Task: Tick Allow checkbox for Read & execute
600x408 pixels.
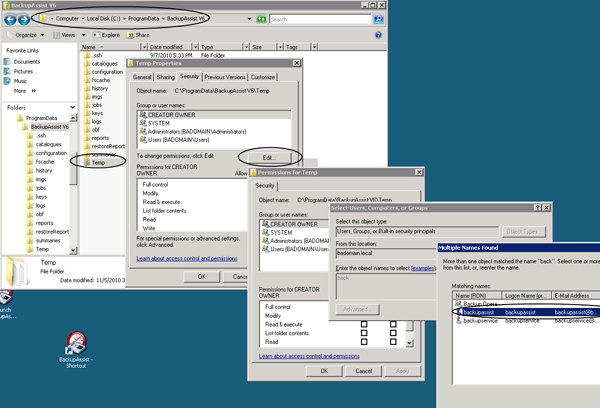Action: point(364,324)
